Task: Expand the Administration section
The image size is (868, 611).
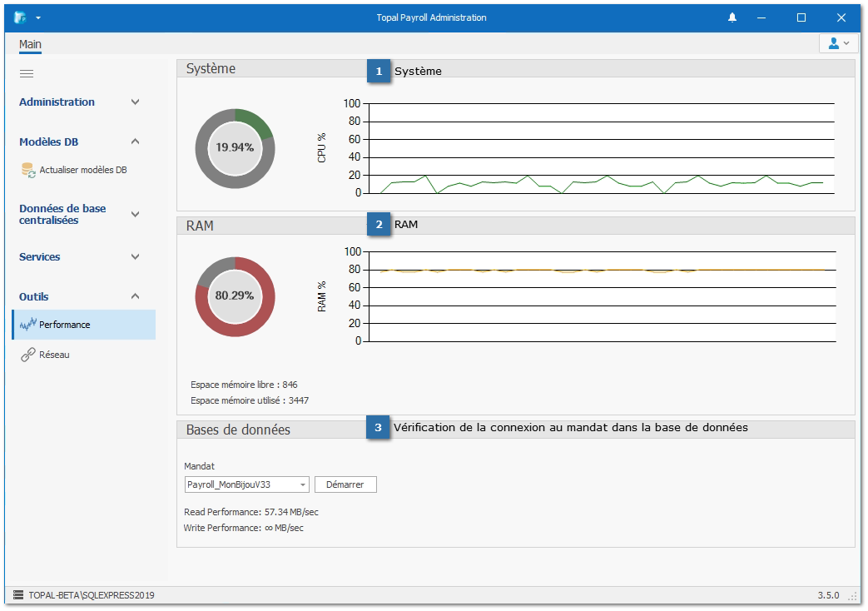Action: (x=136, y=102)
